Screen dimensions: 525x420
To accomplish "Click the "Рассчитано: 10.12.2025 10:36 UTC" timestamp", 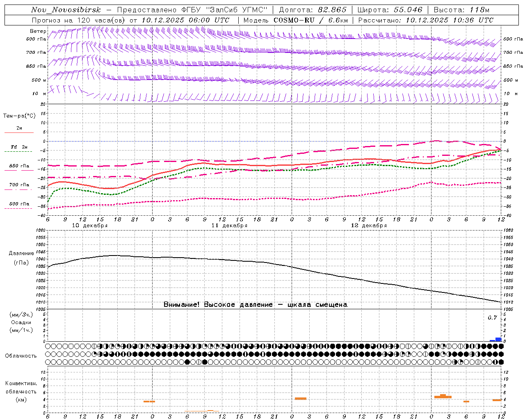I will point(426,20).
